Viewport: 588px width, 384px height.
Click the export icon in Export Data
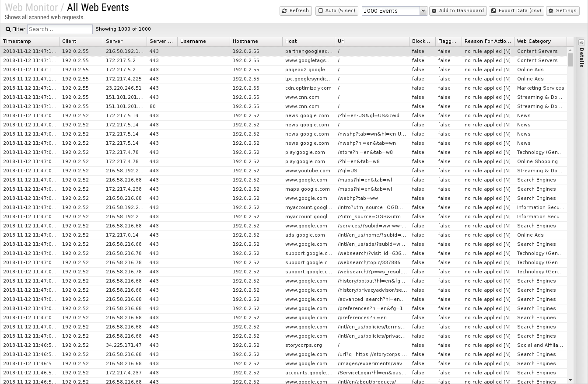(x=493, y=11)
